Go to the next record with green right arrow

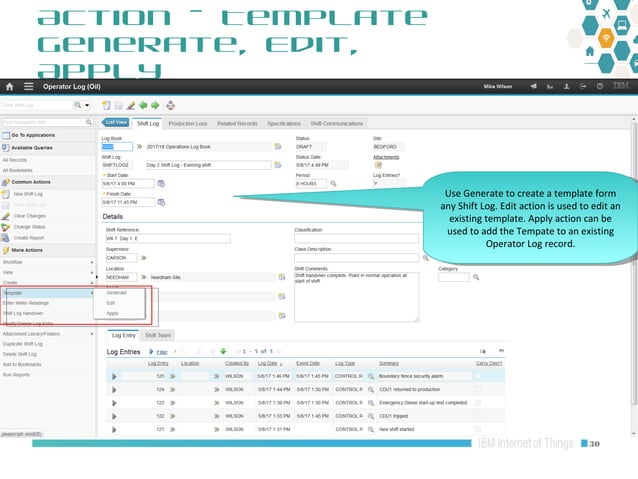[x=155, y=105]
